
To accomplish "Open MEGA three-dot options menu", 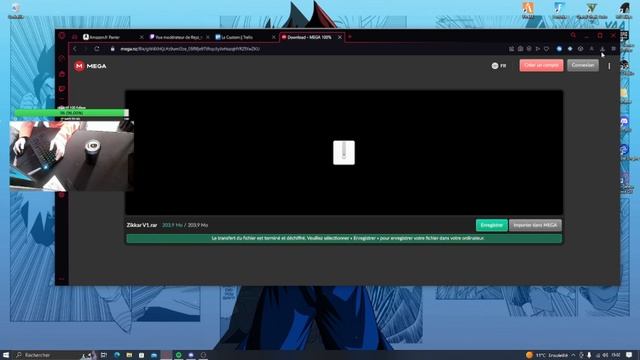I will [609, 66].
